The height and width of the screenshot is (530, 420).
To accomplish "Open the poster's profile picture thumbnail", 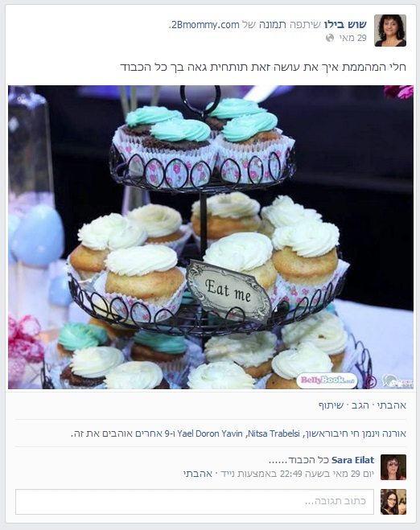I will pos(390,31).
